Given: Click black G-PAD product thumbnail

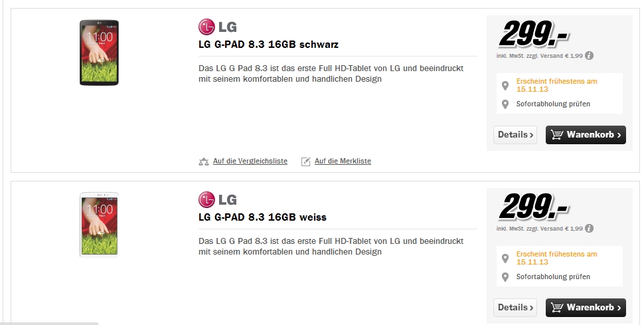Looking at the screenshot, I should point(99,53).
